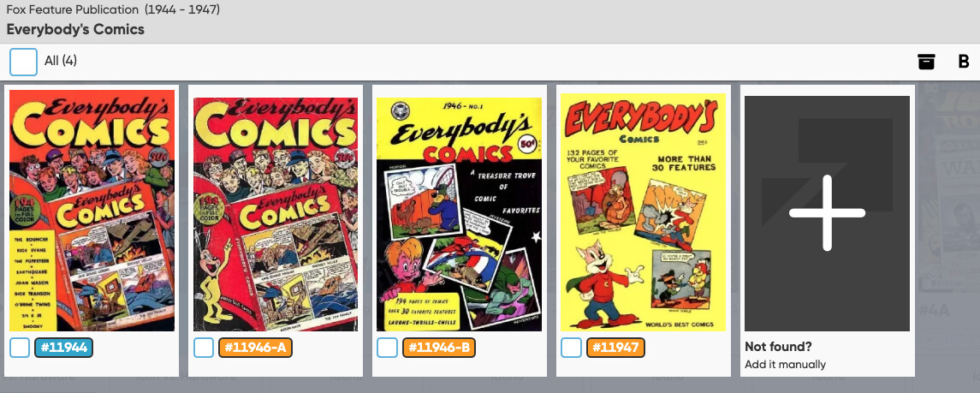Click the orange #11947 issue tag
The image size is (980, 393).
615,348
